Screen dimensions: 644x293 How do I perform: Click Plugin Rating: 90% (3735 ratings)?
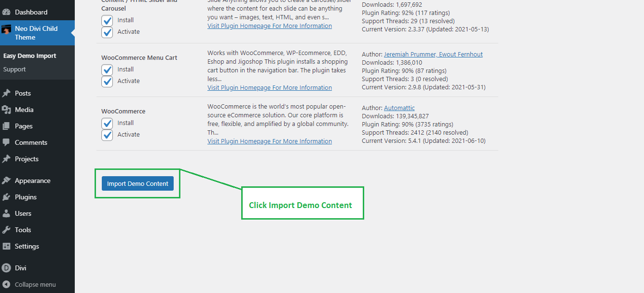408,125
